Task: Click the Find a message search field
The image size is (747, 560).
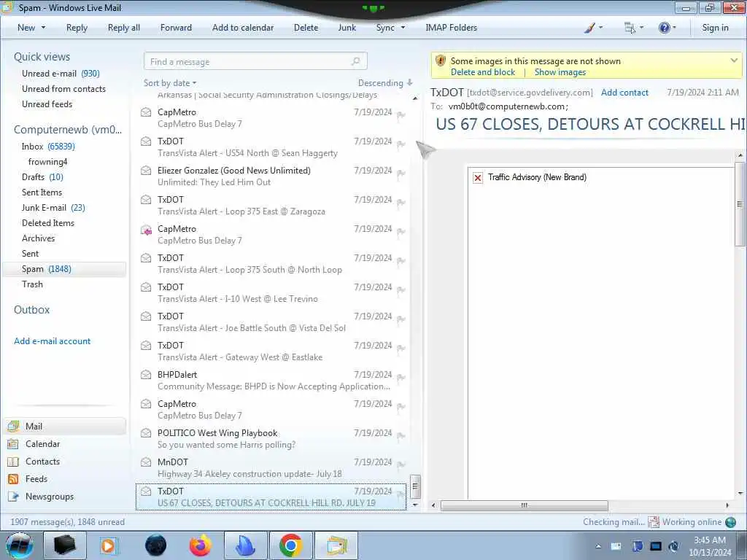Action: (x=255, y=61)
